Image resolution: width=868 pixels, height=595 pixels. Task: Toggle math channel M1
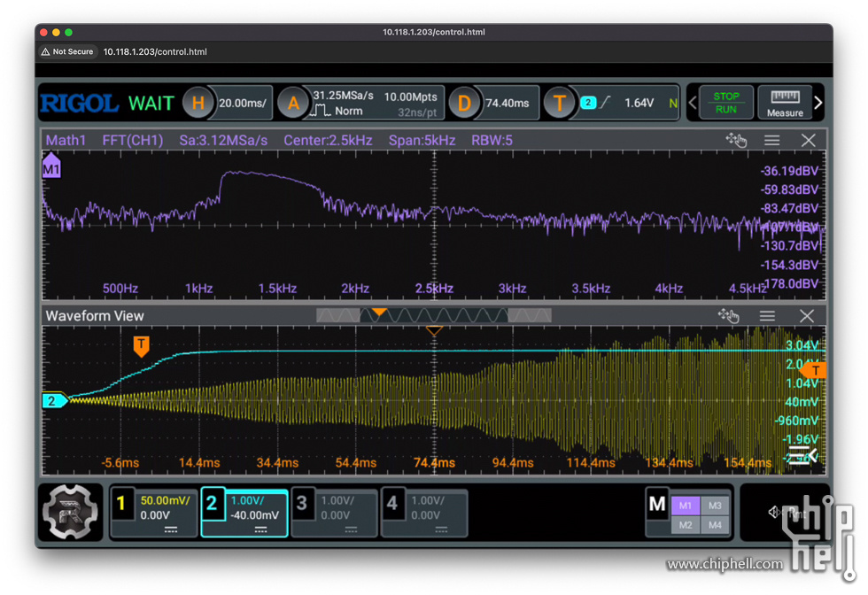point(686,506)
